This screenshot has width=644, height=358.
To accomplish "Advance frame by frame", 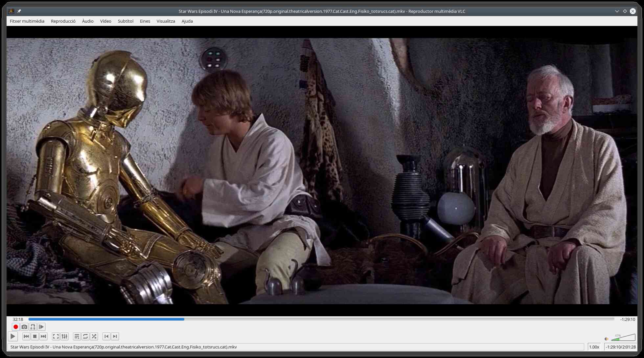I will click(41, 327).
